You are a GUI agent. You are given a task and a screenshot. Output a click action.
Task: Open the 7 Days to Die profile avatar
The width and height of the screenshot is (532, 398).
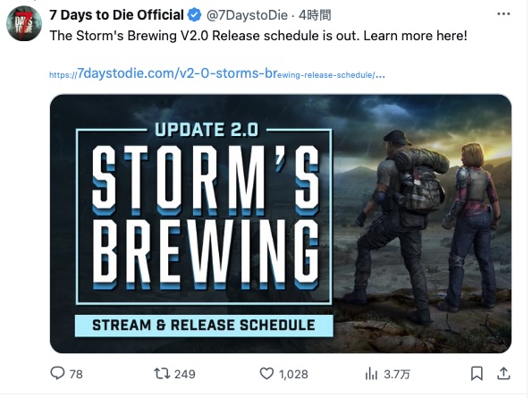pos(24,23)
